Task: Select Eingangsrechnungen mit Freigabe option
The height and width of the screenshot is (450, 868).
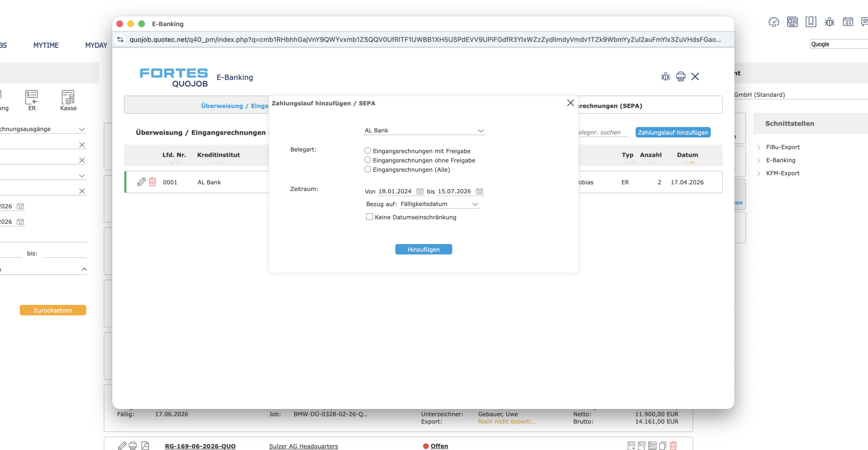Action: [368, 151]
